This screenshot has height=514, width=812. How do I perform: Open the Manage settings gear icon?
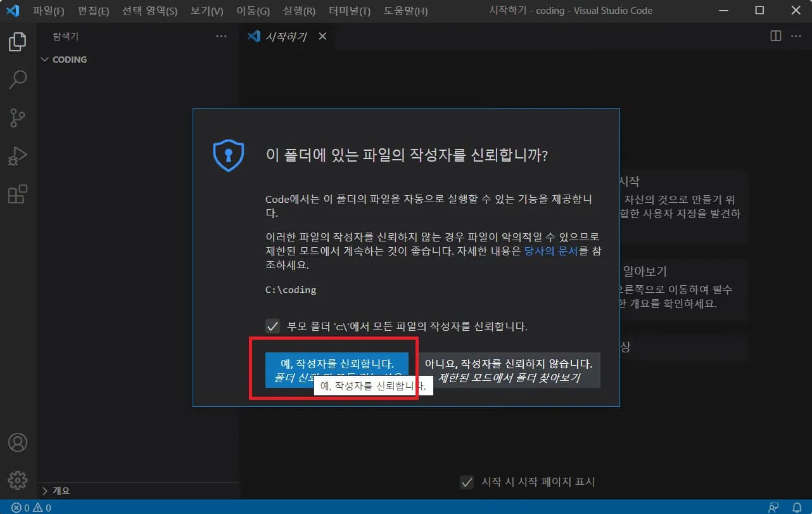(x=17, y=480)
